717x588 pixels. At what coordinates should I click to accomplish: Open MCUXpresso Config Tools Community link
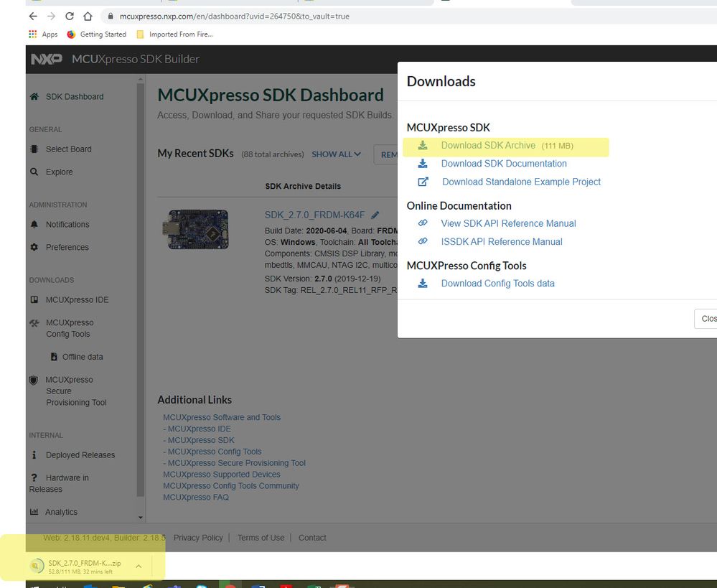231,486
